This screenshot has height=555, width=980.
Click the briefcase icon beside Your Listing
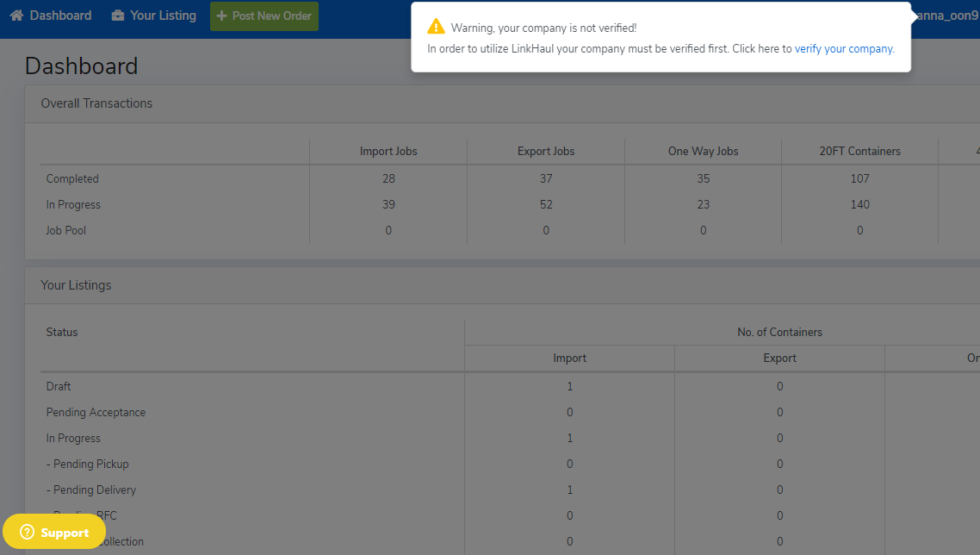118,16
